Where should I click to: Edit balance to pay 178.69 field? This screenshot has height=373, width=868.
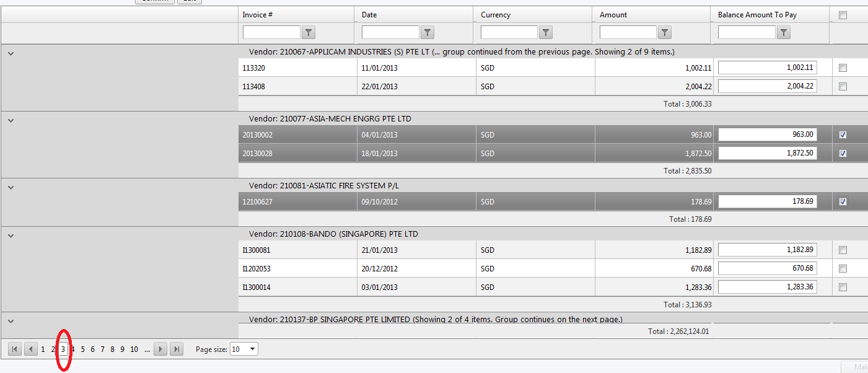[767, 201]
